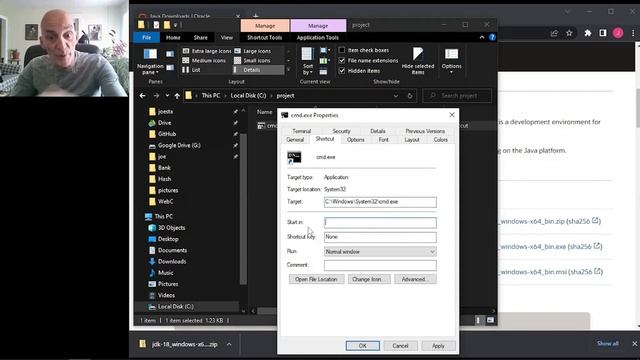Viewport: 640px width, 360px height.
Task: Select List layout option
Action: pyautogui.click(x=191, y=70)
